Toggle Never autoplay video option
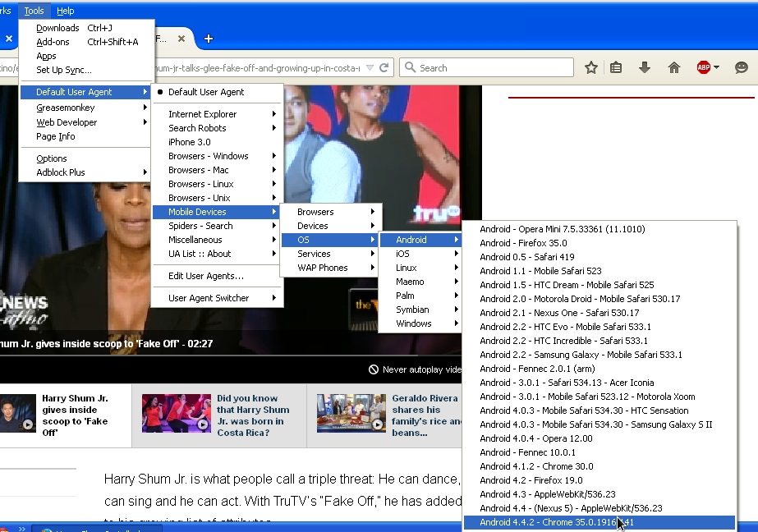Screen dimensions: 758x532 pos(416,369)
